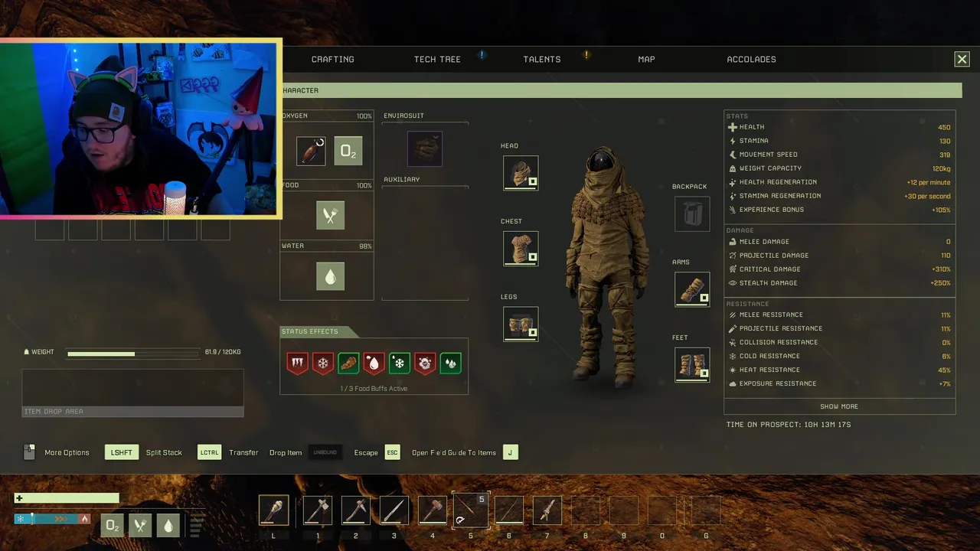Image resolution: width=980 pixels, height=551 pixels.
Task: Click the Health stat row
Action: click(839, 127)
